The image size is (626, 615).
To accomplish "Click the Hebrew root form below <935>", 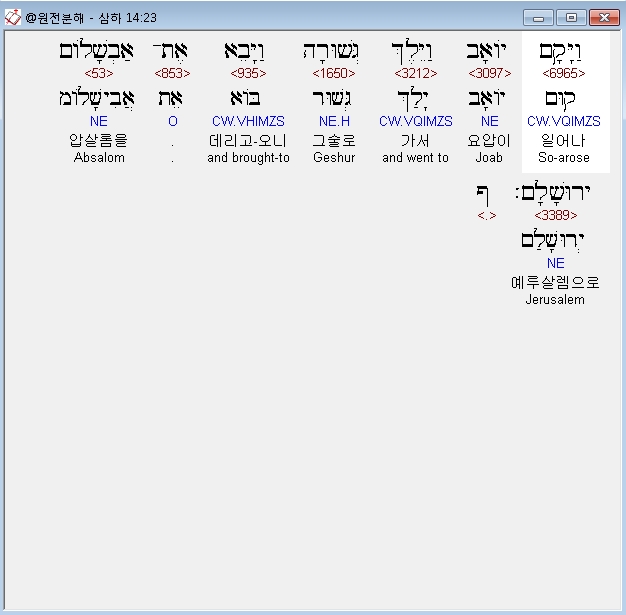I will 245,98.
